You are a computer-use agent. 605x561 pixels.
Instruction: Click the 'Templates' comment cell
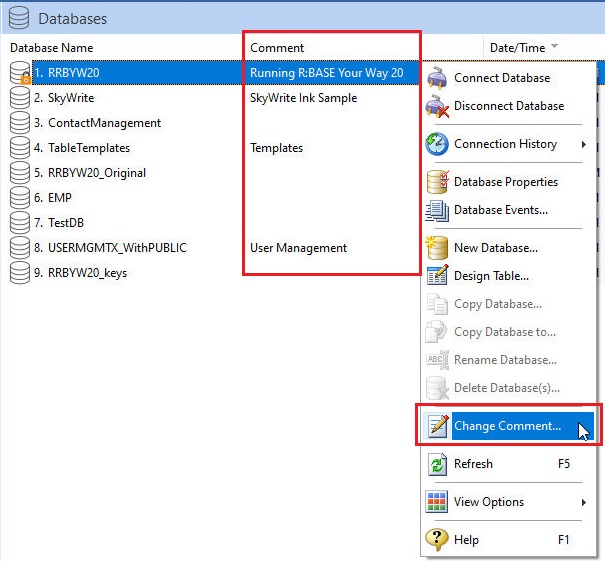pyautogui.click(x=277, y=148)
